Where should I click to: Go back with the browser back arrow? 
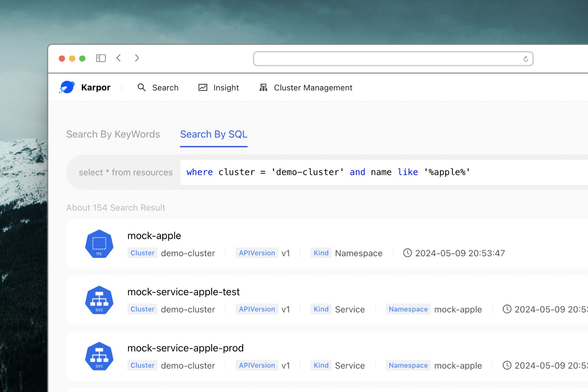(119, 58)
